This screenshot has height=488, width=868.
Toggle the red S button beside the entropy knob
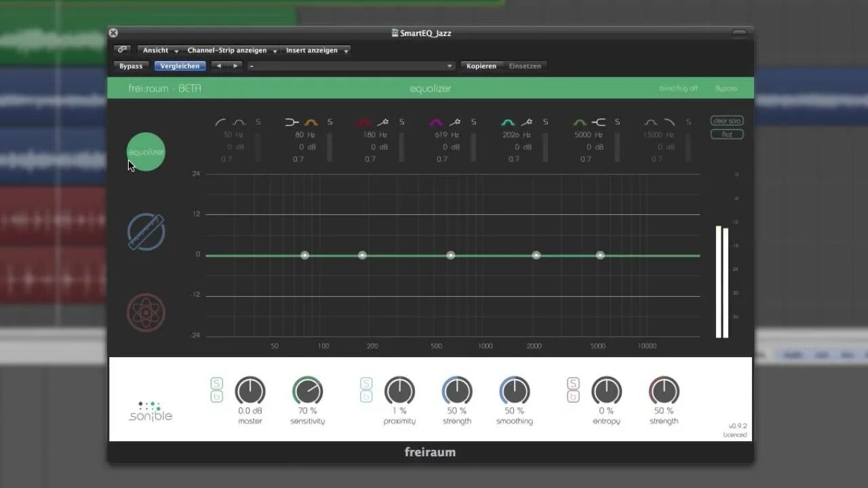click(573, 384)
